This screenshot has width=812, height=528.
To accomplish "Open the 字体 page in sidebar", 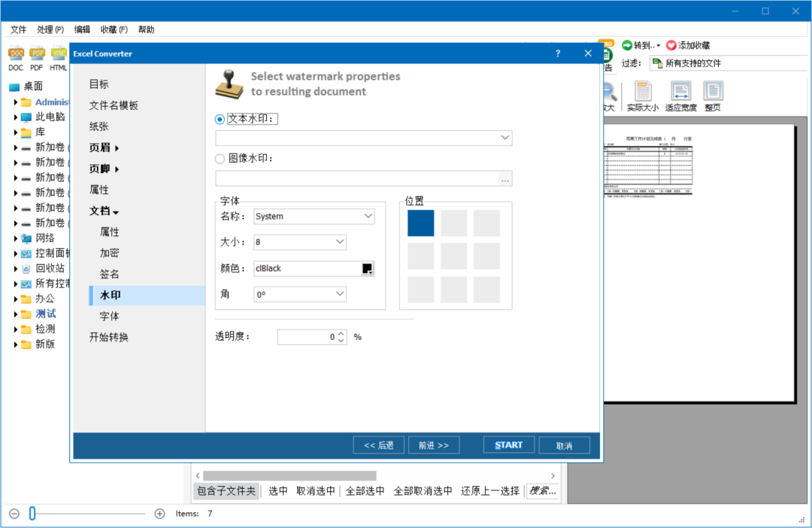I will 109,316.
